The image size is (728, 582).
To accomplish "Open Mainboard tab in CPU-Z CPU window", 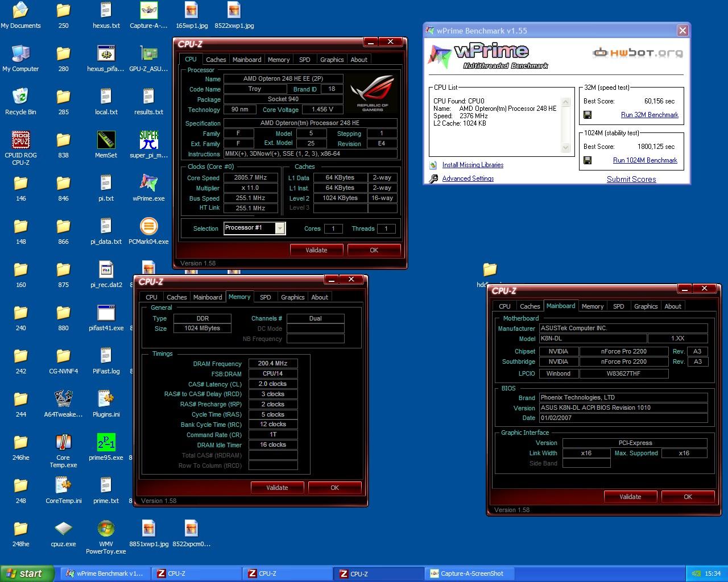I will pos(247,60).
